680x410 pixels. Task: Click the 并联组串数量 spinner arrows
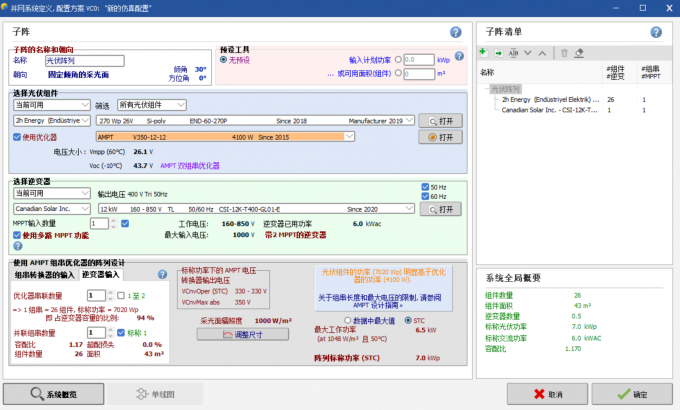pos(111,333)
